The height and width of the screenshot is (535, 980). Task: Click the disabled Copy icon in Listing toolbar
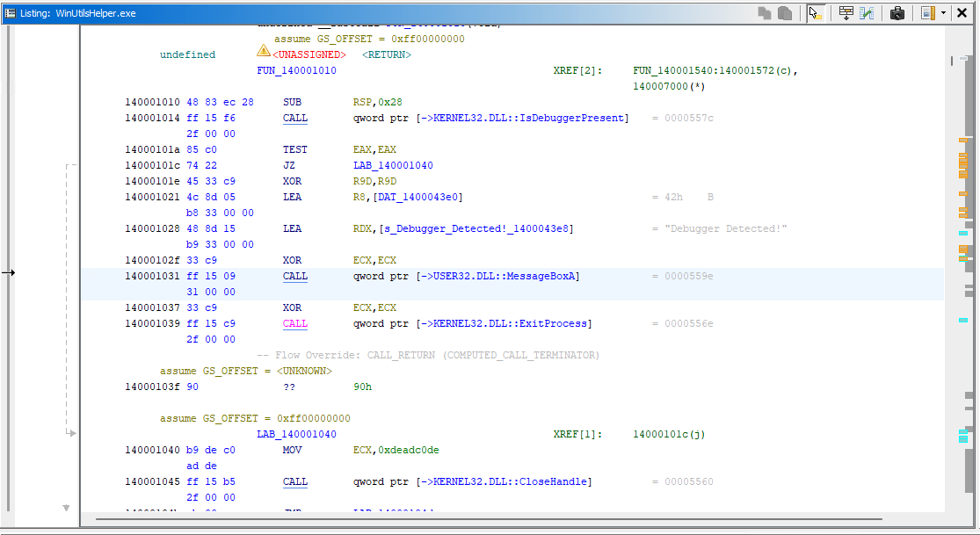[x=765, y=13]
